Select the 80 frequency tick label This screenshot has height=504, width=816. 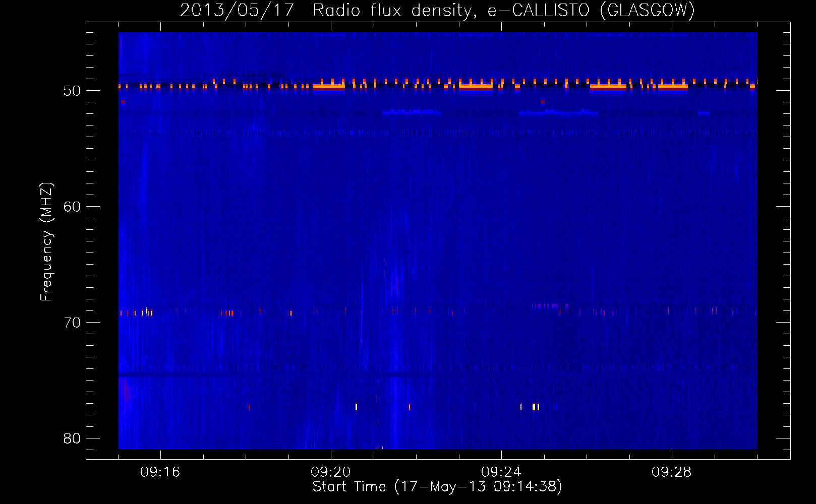[72, 438]
